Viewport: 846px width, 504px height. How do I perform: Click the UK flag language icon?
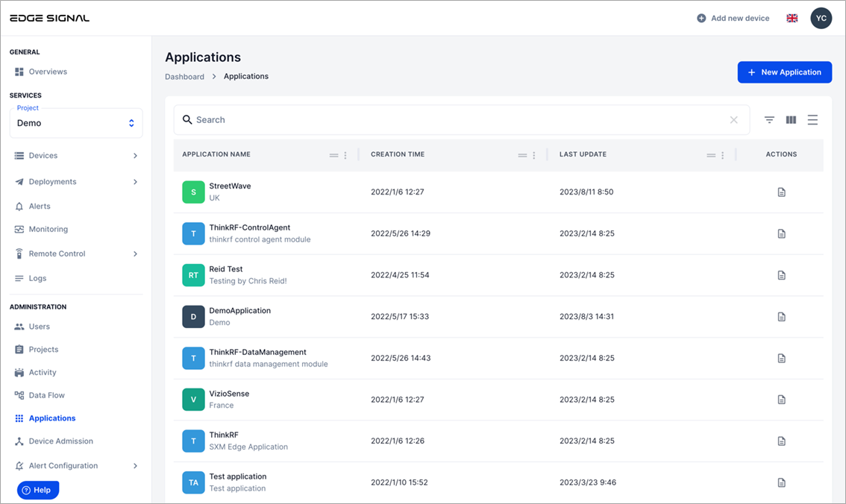coord(792,19)
